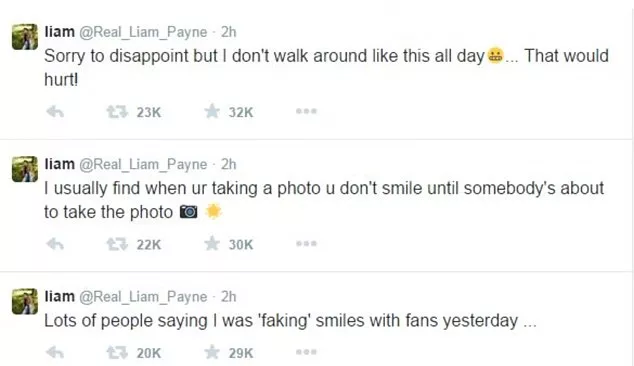Favorite the tweet with 32K stars
Screen dimensions: 634x366
tap(212, 111)
